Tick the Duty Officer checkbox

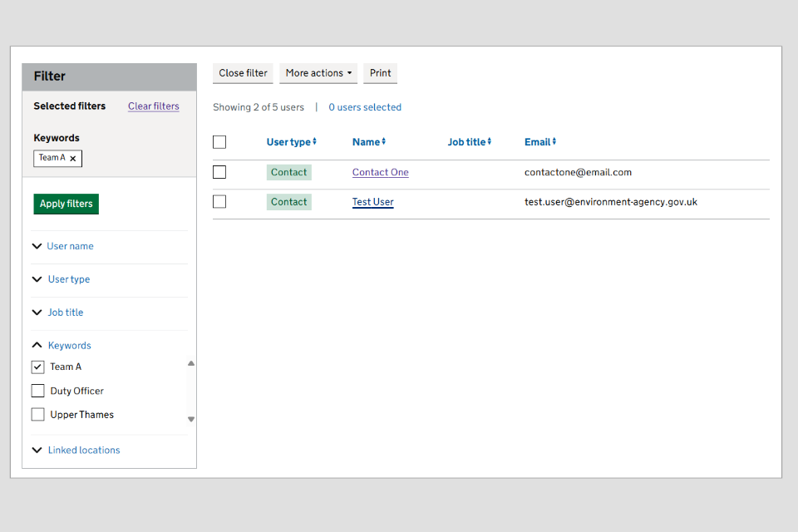[37, 391]
